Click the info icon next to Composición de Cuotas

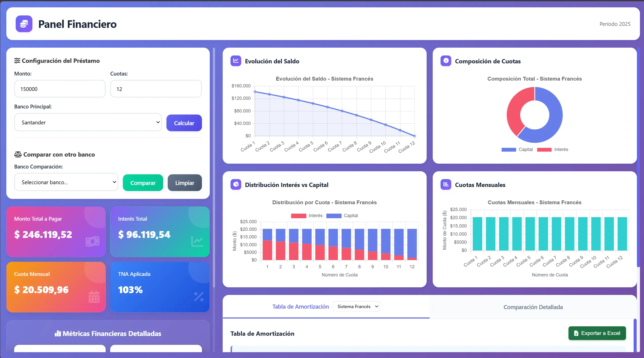446,61
